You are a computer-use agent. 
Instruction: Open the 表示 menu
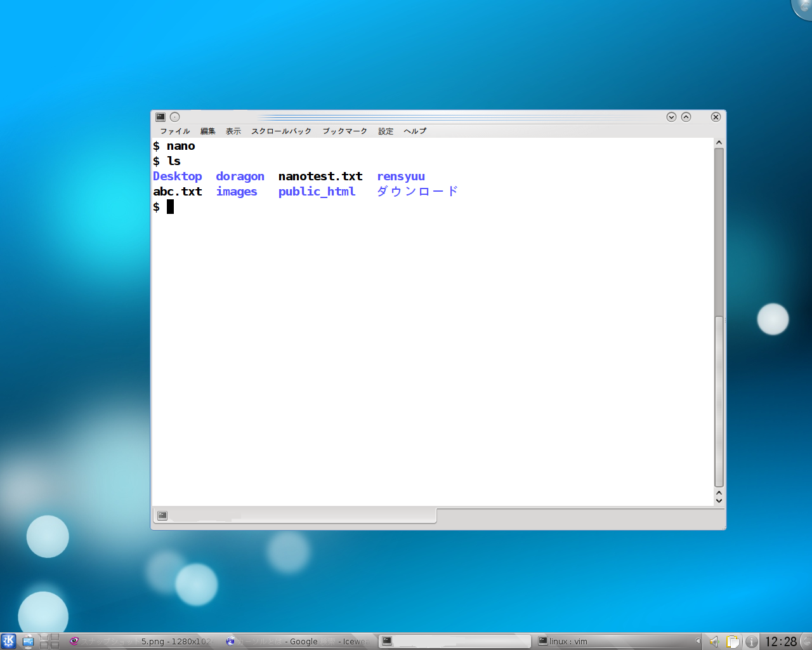(233, 131)
